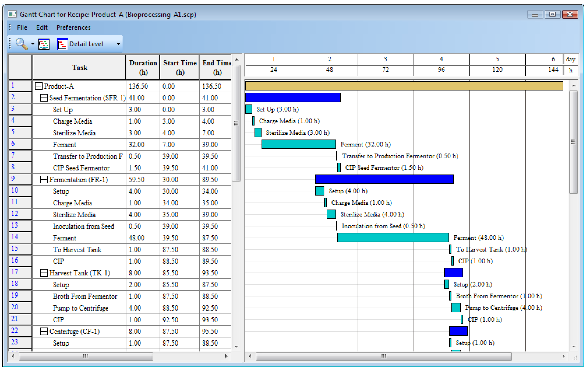The image size is (588, 373).
Task: Click the table horizontal scrollbar left arrow
Action: click(x=13, y=356)
